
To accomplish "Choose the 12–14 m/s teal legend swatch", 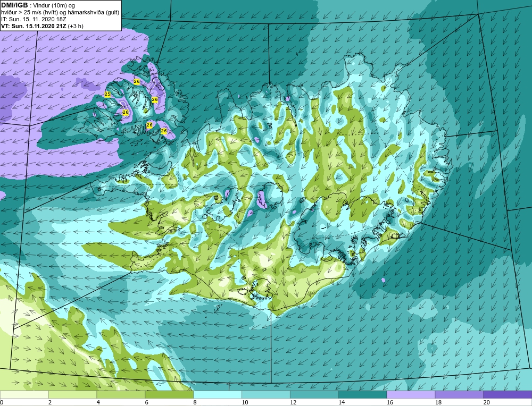I will pyautogui.click(x=314, y=395).
